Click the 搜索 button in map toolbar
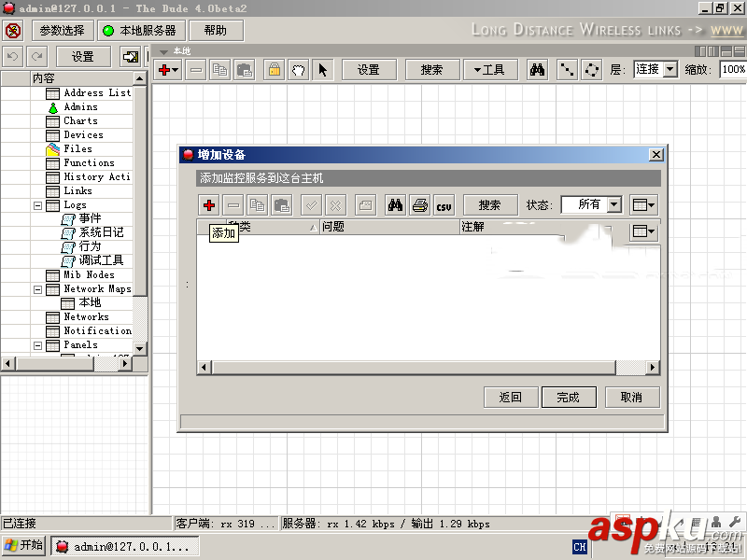 point(432,70)
